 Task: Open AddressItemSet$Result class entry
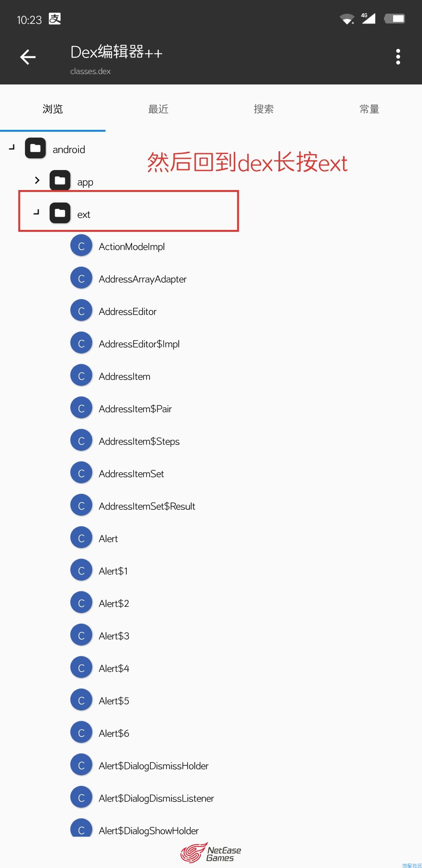[147, 506]
